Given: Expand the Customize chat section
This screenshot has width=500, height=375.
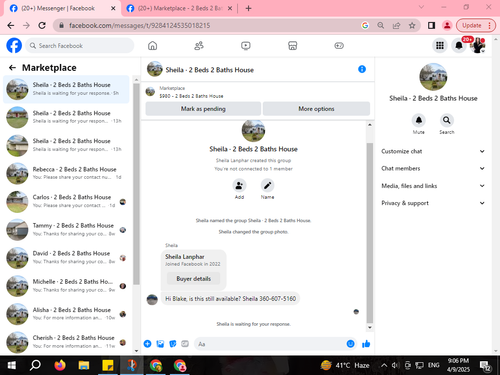Looking at the screenshot, I should (x=433, y=151).
